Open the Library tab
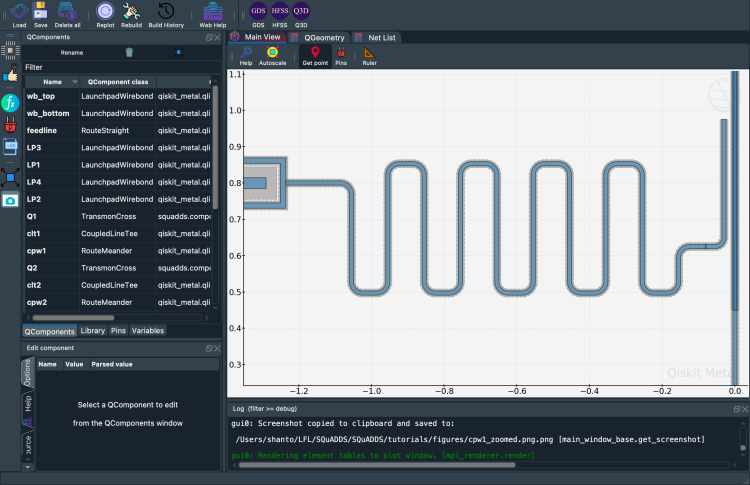The width and height of the screenshot is (750, 485). [x=93, y=331]
